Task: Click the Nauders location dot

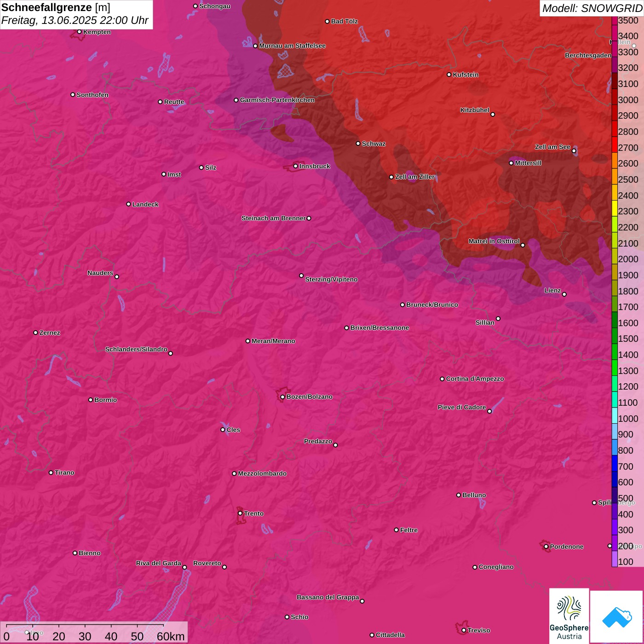Action: pos(117,276)
